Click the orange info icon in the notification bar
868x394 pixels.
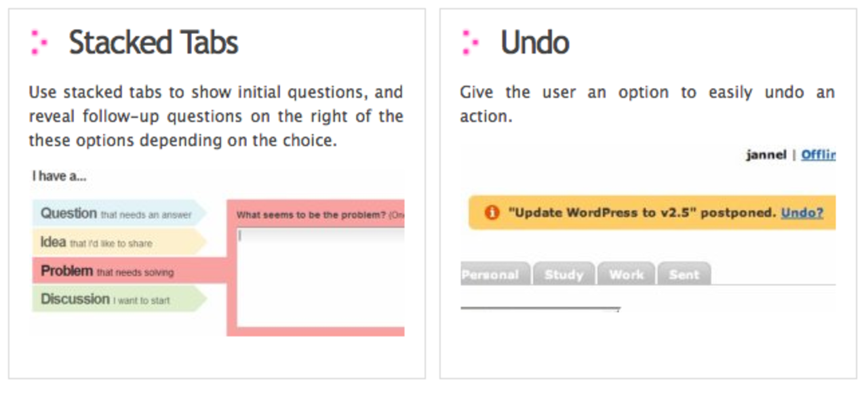tap(494, 212)
